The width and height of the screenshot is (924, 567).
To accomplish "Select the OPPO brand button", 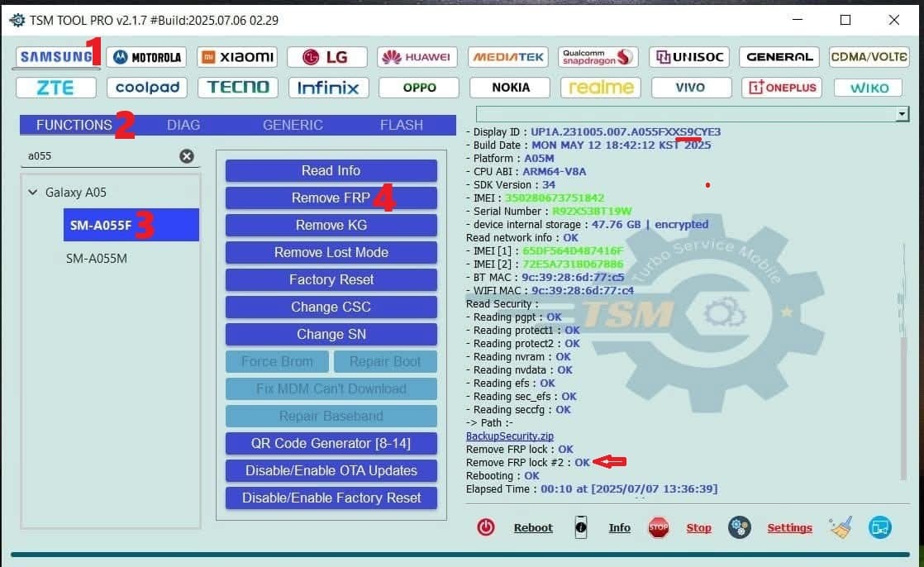I will 419,88.
